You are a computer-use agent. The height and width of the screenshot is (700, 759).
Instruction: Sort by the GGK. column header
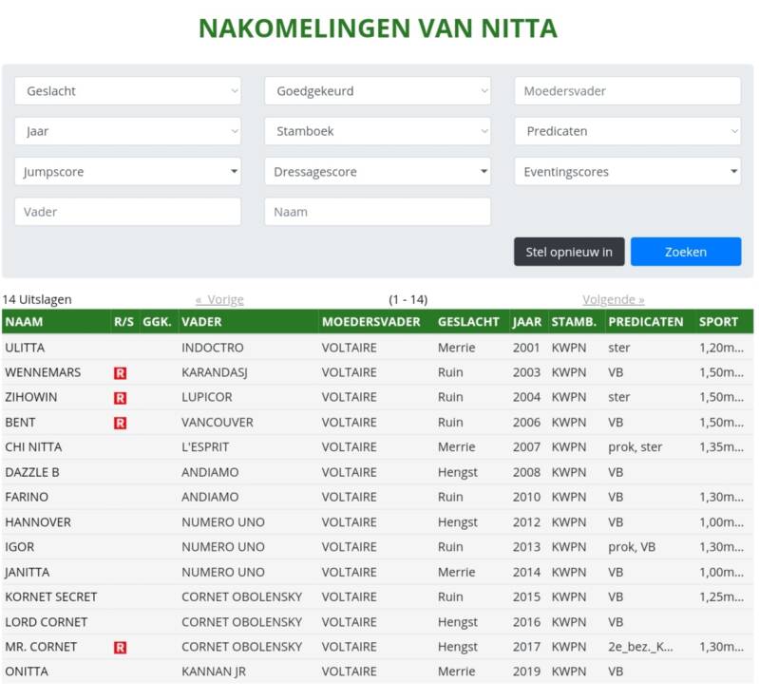[157, 322]
